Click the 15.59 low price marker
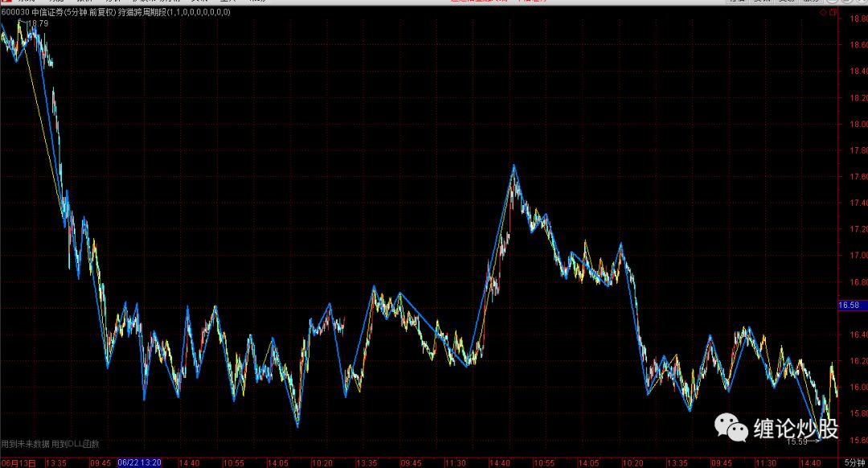This screenshot has height=468, width=868. click(796, 441)
